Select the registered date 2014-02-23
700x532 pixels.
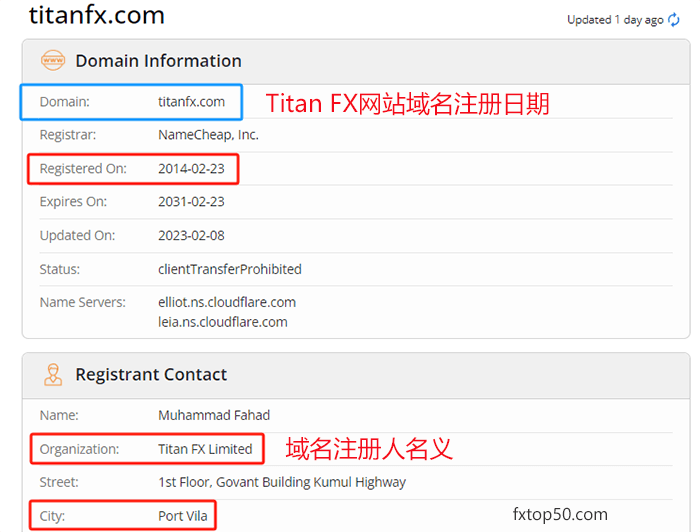191,169
